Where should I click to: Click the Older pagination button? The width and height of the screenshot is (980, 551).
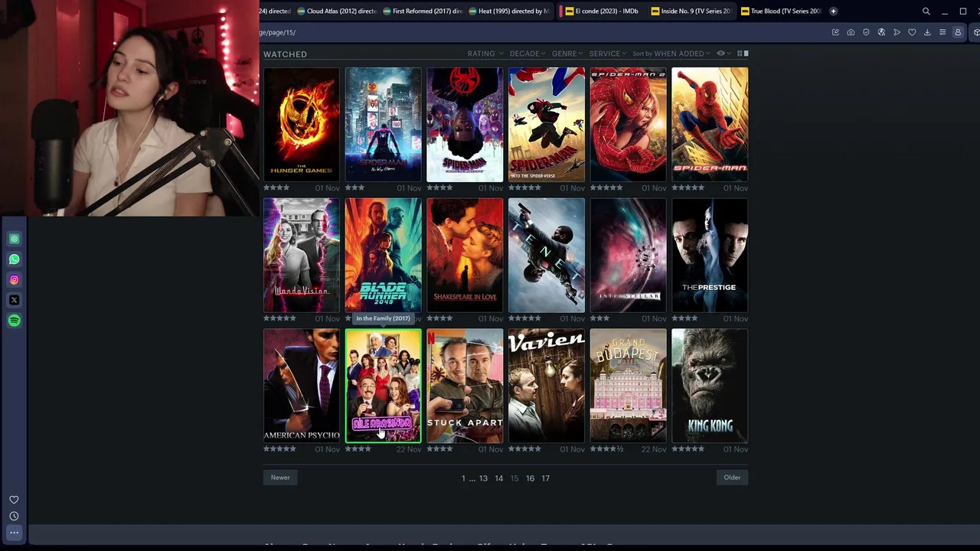point(732,478)
